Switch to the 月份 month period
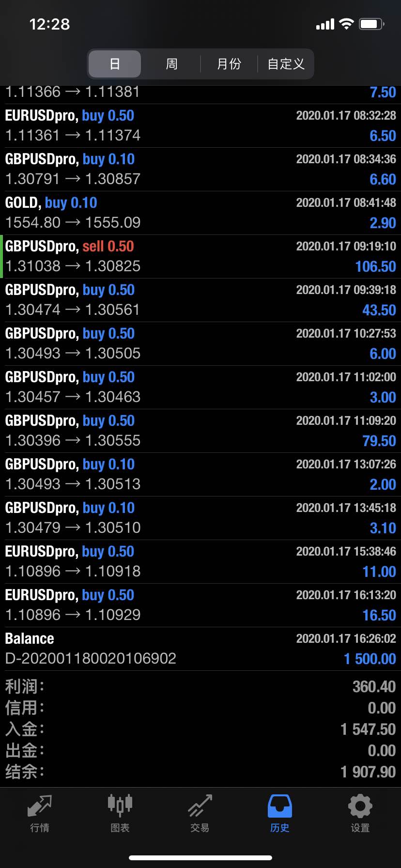This screenshot has height=868, width=401. (x=229, y=64)
